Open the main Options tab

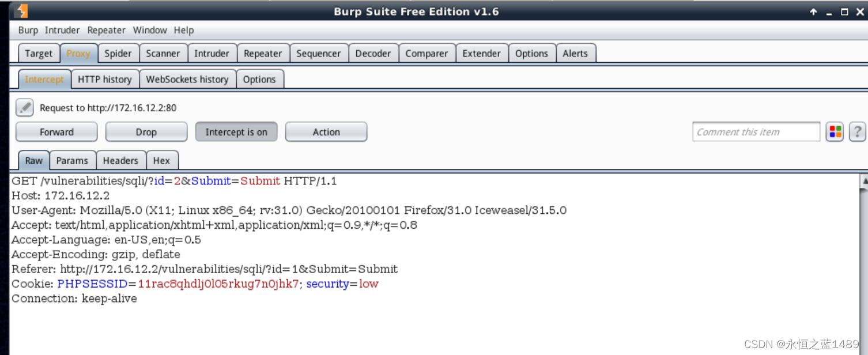[531, 54]
